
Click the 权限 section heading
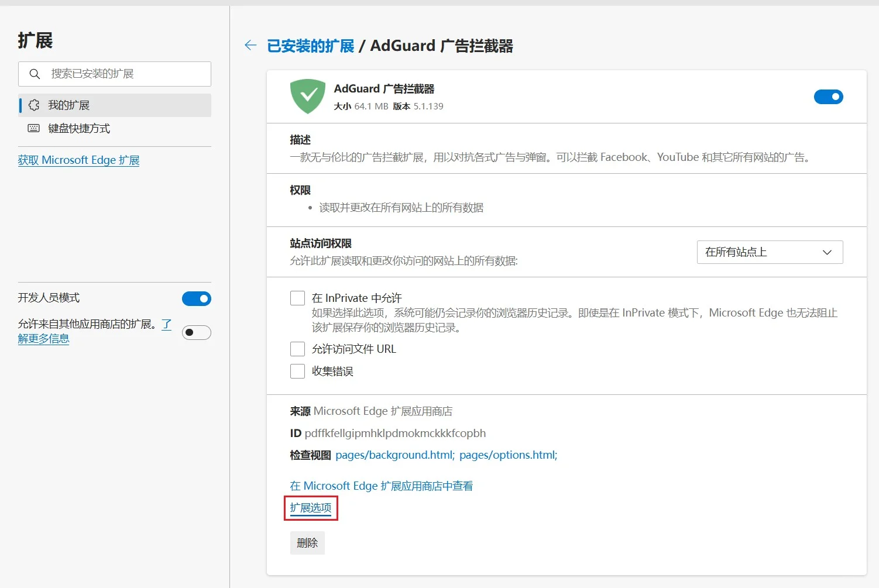pyautogui.click(x=300, y=190)
